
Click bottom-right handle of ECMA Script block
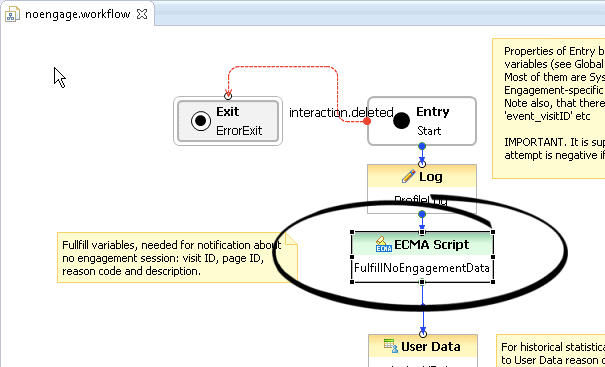click(493, 282)
